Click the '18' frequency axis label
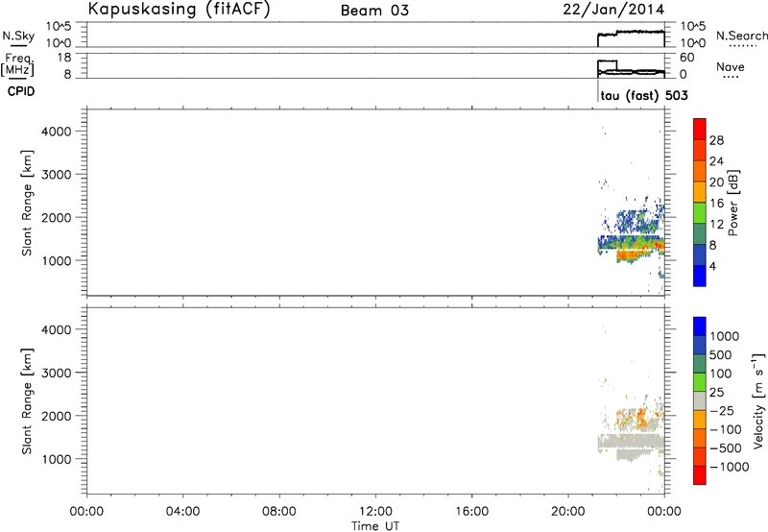 point(64,58)
